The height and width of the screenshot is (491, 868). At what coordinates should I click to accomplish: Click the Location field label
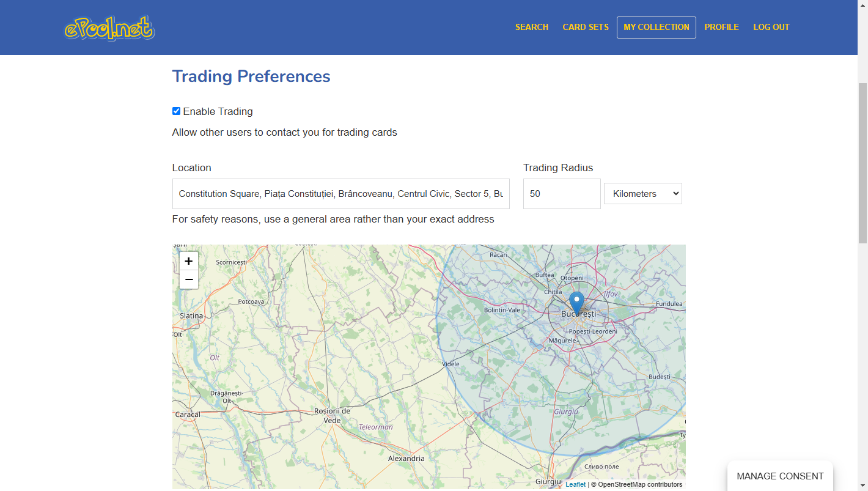point(192,168)
